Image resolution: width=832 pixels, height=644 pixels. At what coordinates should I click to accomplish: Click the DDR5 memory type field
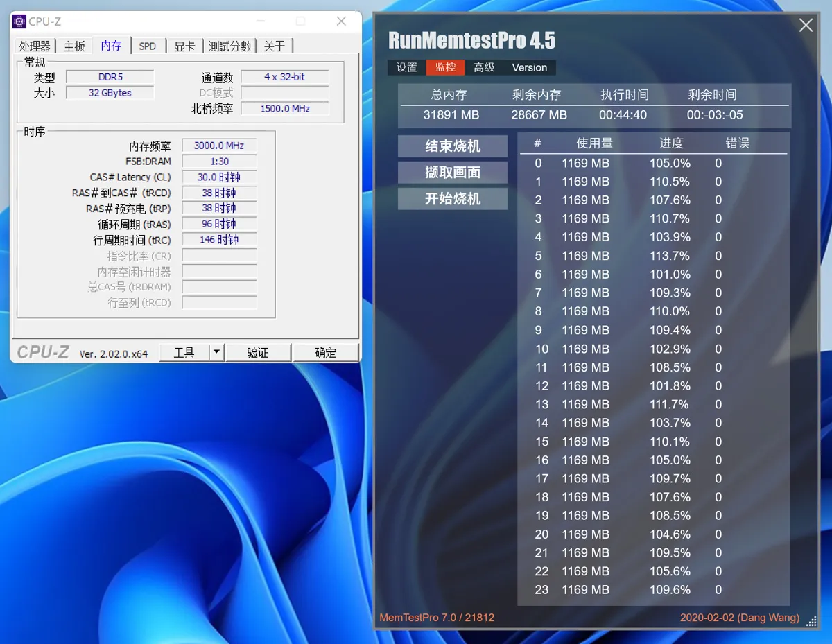110,77
